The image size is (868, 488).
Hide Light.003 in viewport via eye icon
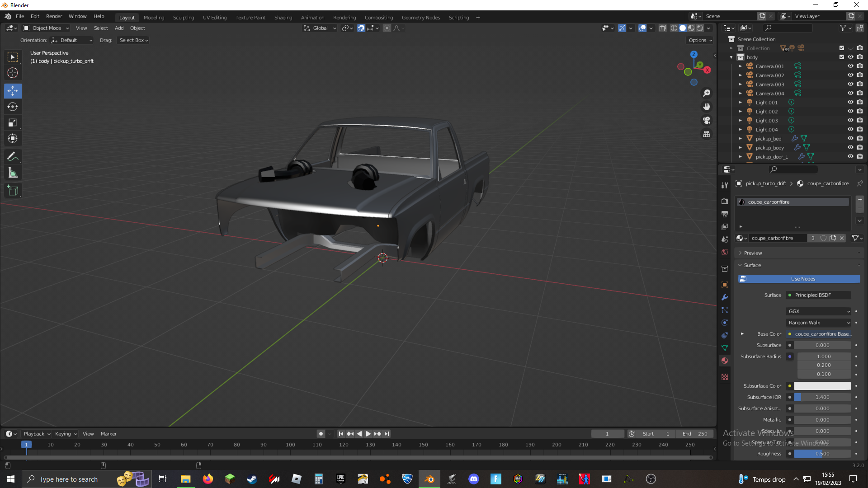tap(850, 120)
